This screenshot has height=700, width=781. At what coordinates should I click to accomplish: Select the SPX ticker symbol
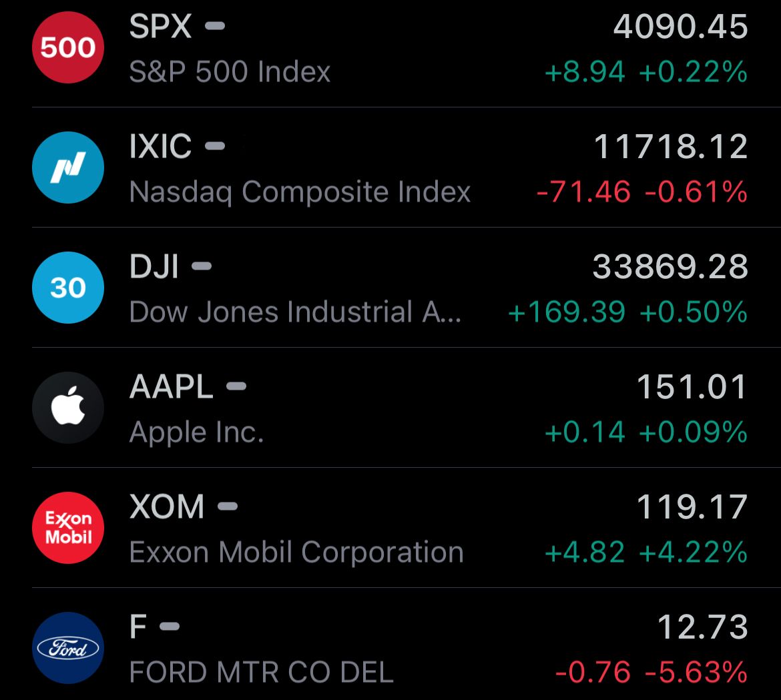[x=160, y=26]
